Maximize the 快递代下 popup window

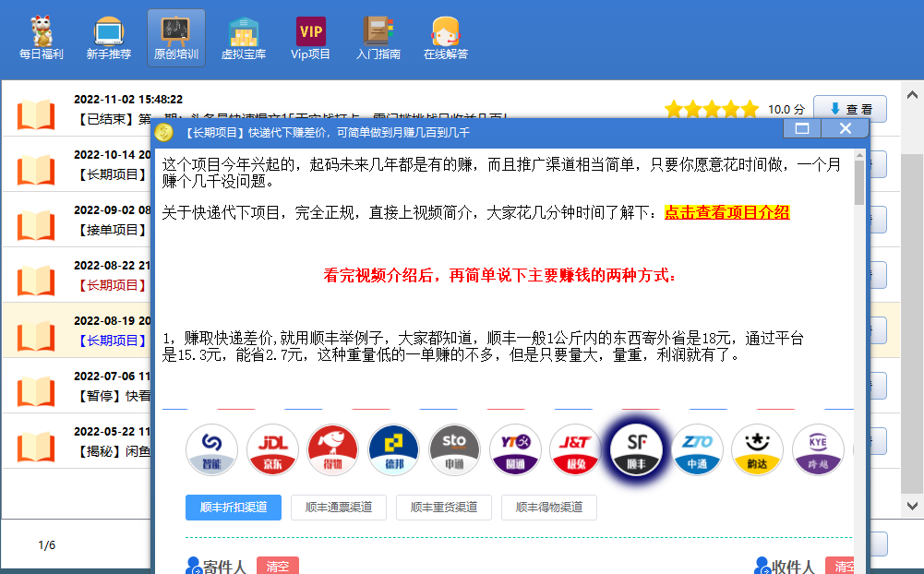pos(802,128)
